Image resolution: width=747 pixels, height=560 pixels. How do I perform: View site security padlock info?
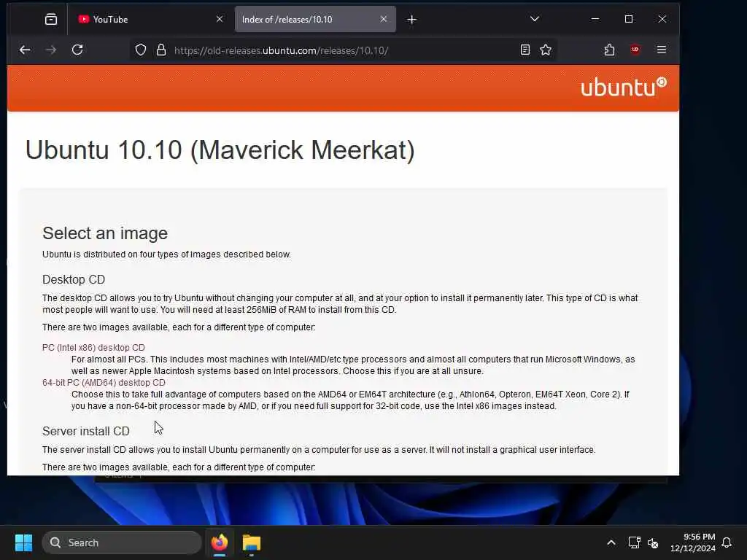coord(161,50)
